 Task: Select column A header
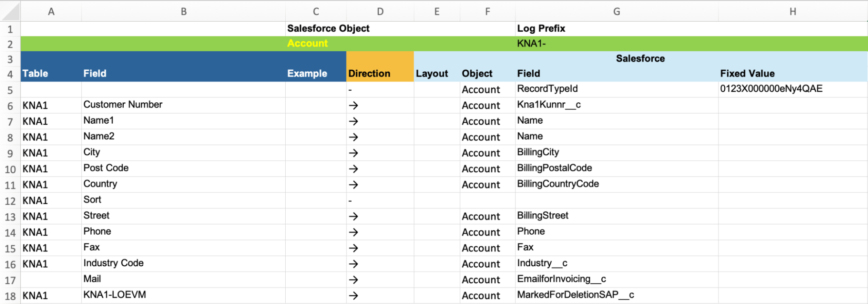(51, 12)
